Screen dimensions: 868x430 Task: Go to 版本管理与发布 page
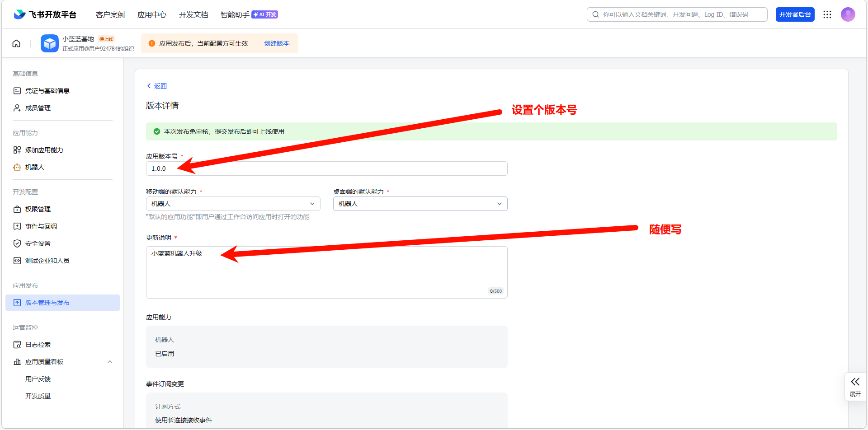coord(47,303)
